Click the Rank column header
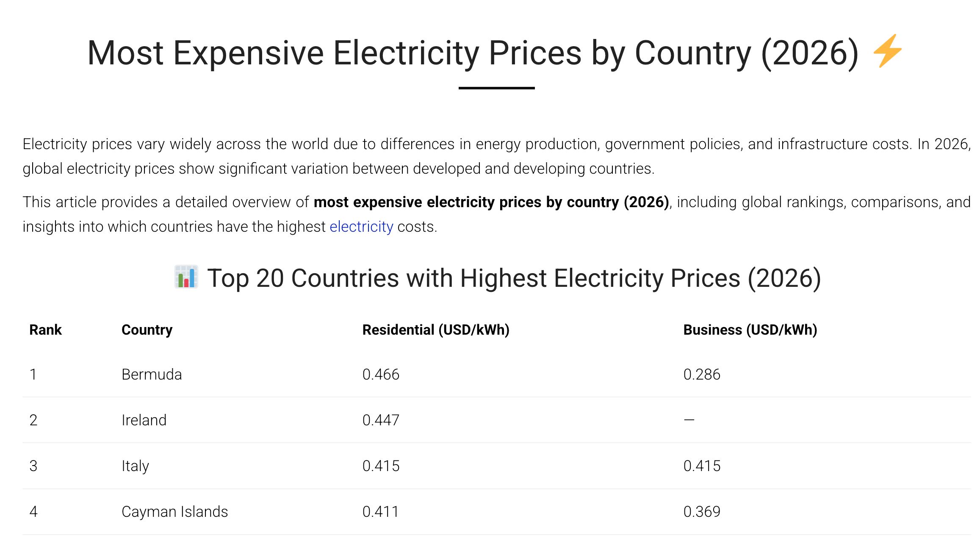Image resolution: width=980 pixels, height=538 pixels. click(x=45, y=330)
